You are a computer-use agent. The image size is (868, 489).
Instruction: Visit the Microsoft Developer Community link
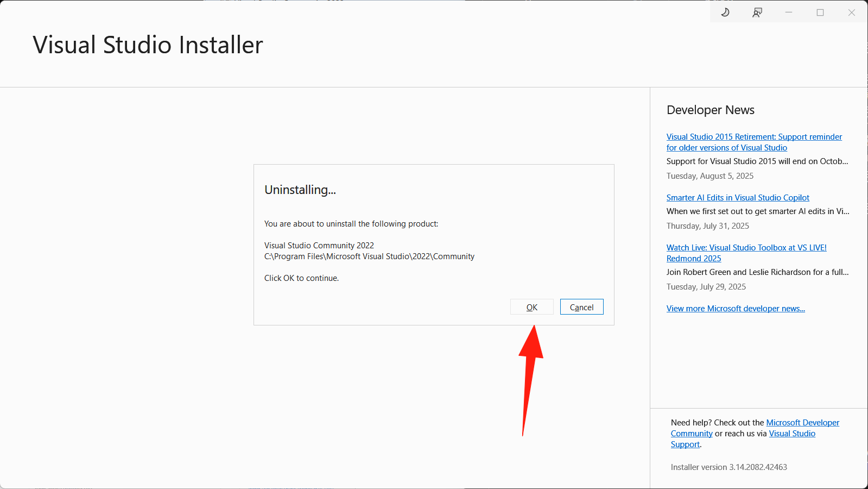coord(802,423)
